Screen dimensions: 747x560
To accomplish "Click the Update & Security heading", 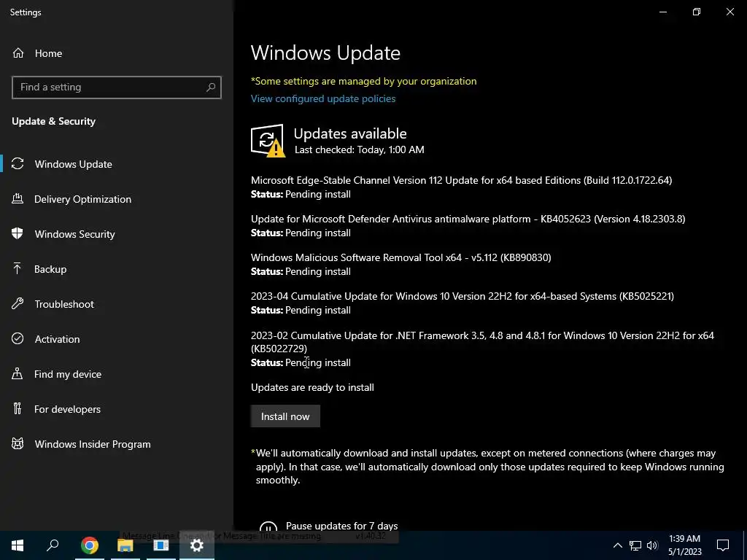I will pyautogui.click(x=53, y=122).
